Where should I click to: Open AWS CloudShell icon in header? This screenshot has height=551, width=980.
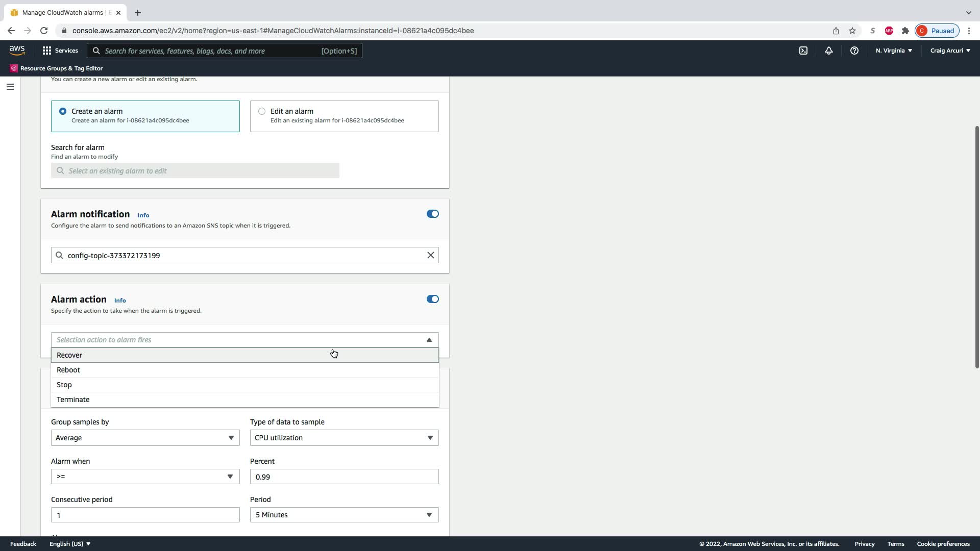pos(803,51)
